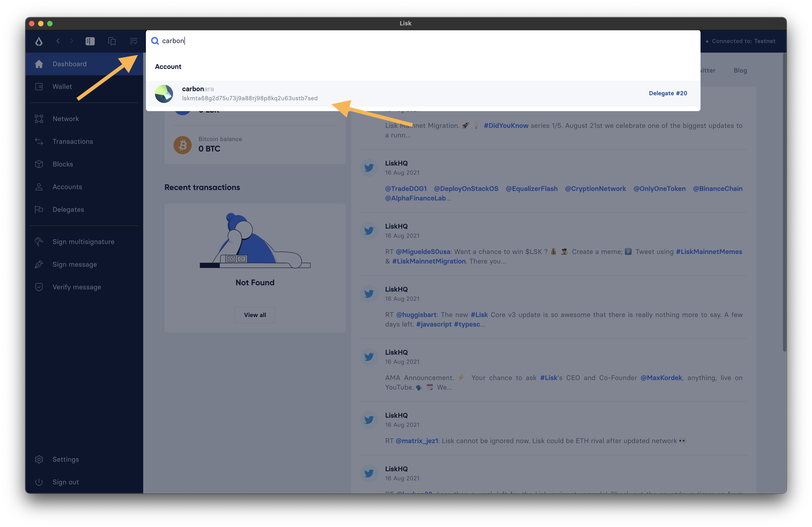The height and width of the screenshot is (527, 812).
Task: Open Sign multisignature
Action: pyautogui.click(x=84, y=242)
